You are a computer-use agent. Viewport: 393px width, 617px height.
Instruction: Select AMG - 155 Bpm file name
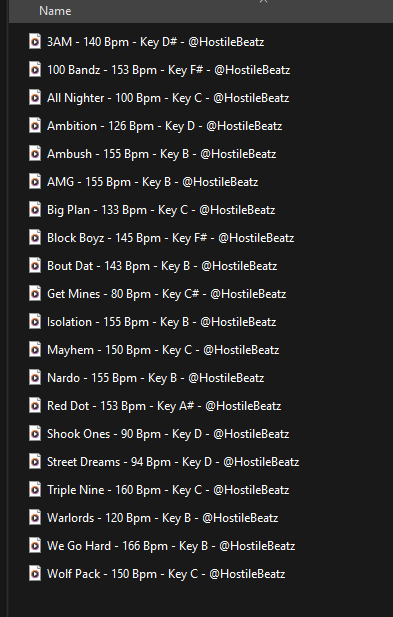(153, 182)
